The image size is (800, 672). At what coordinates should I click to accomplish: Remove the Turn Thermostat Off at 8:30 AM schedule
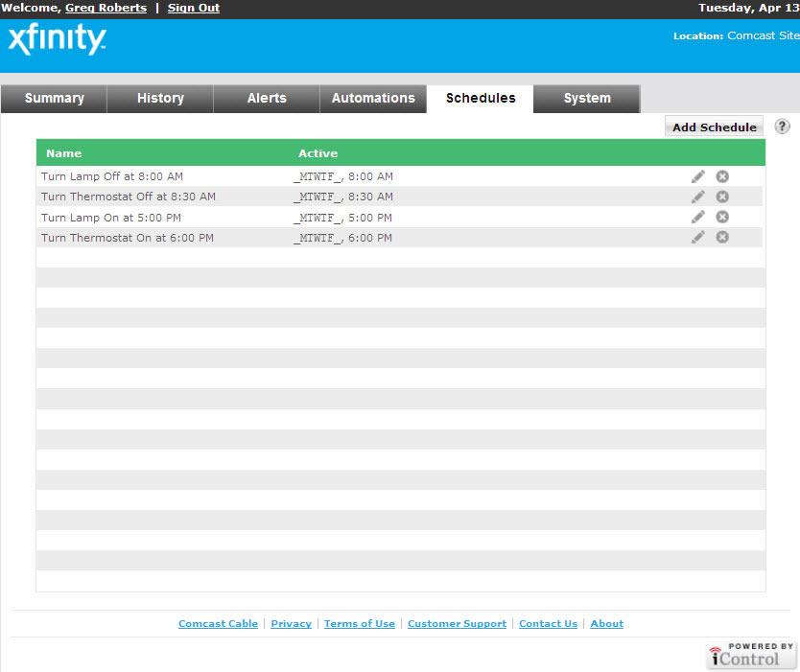pyautogui.click(x=722, y=197)
